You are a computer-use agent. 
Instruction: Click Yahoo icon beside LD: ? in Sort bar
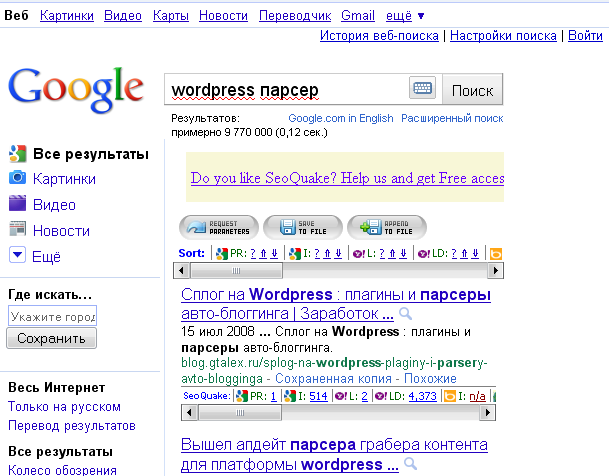coord(424,254)
